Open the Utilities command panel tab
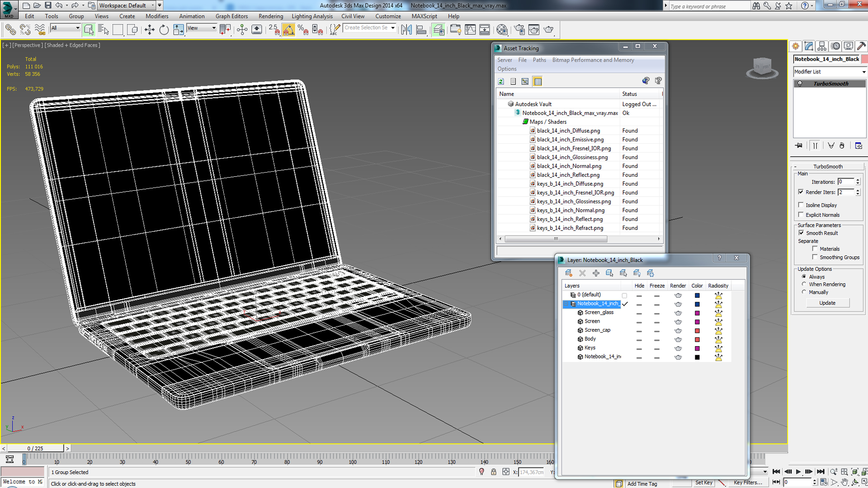The width and height of the screenshot is (868, 488). 862,46
